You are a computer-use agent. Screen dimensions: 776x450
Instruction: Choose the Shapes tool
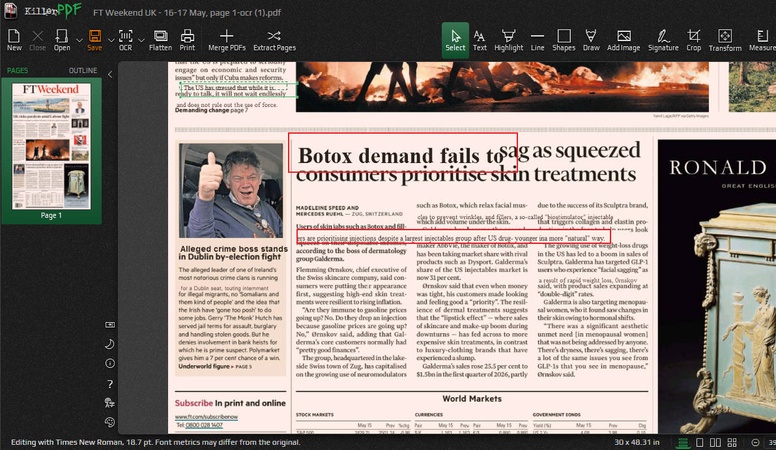(x=564, y=40)
